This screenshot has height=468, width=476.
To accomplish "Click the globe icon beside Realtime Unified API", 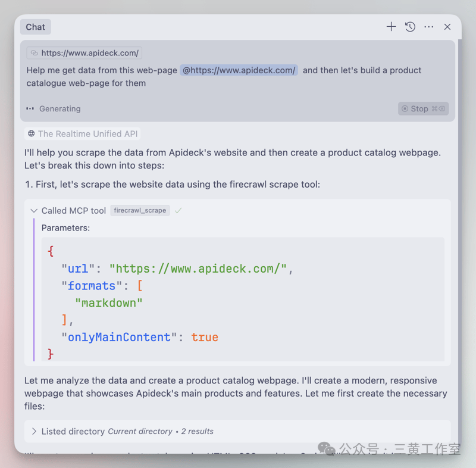I will (x=32, y=134).
